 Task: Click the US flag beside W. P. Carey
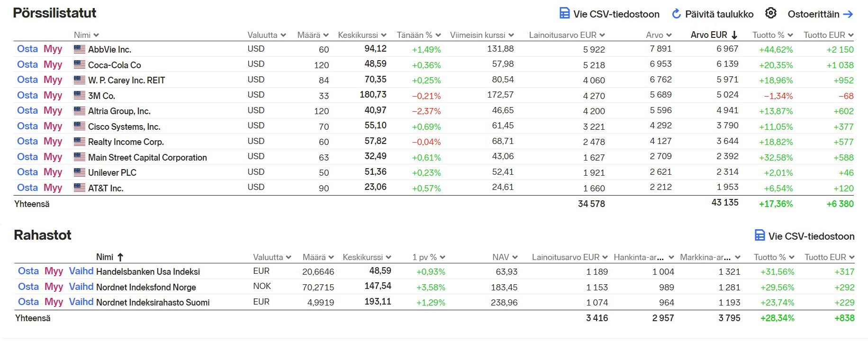point(80,80)
